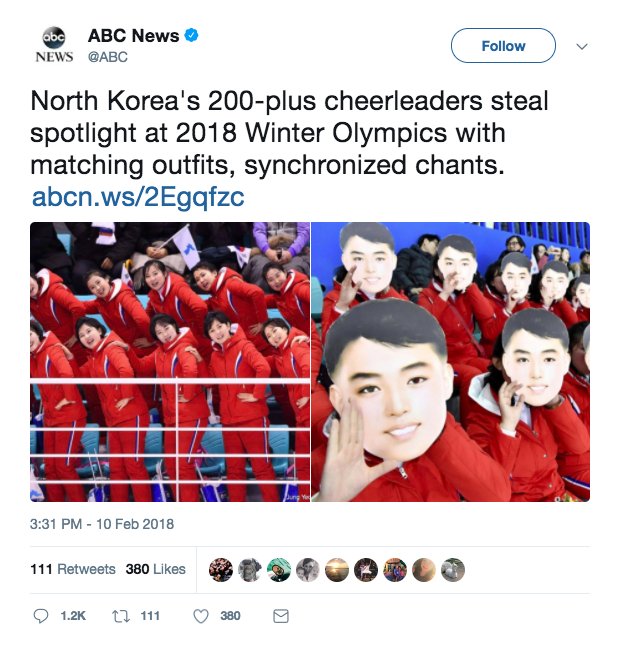Screen dimensions: 625x645
Task: Open right photo of cheerleaders with masks
Action: pyautogui.click(x=451, y=362)
